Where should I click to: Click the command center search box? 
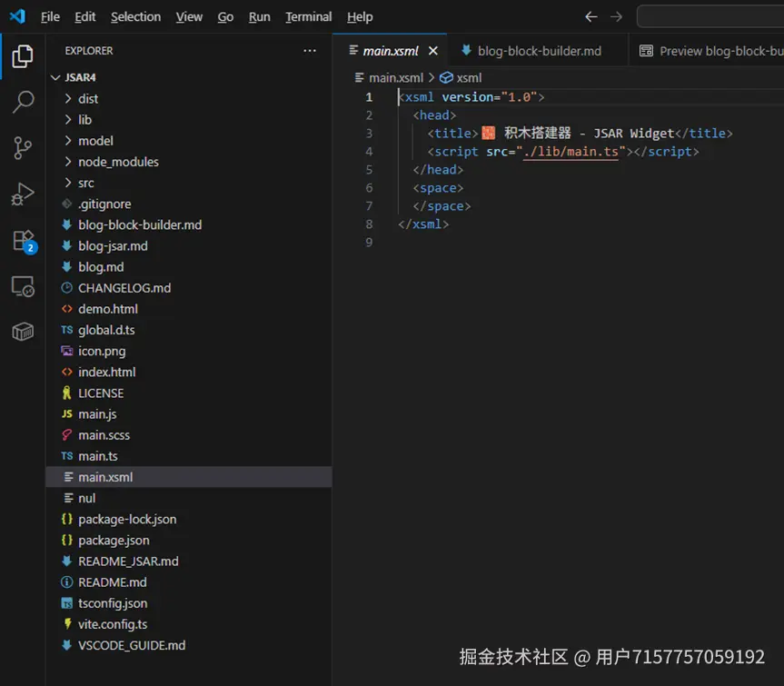coord(710,17)
